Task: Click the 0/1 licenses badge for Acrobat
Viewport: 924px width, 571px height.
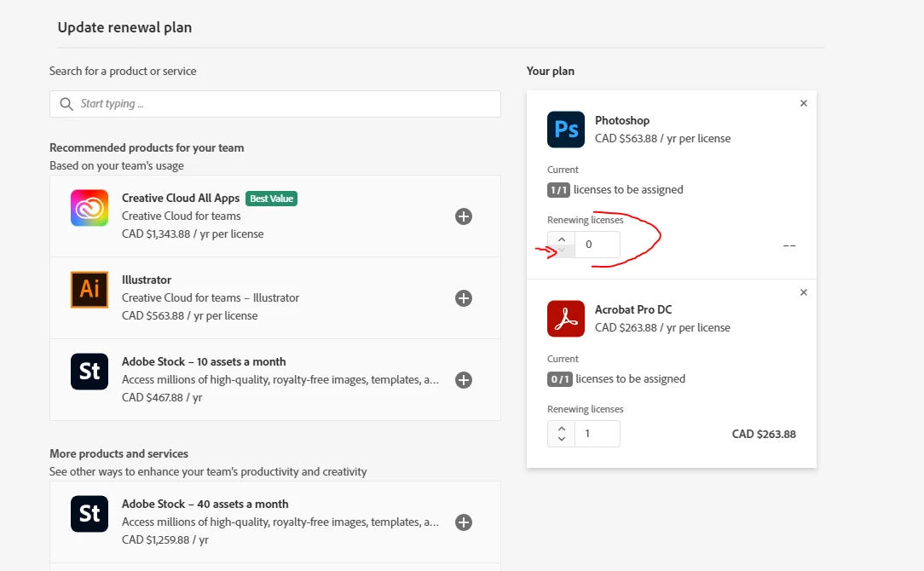Action: (x=560, y=379)
